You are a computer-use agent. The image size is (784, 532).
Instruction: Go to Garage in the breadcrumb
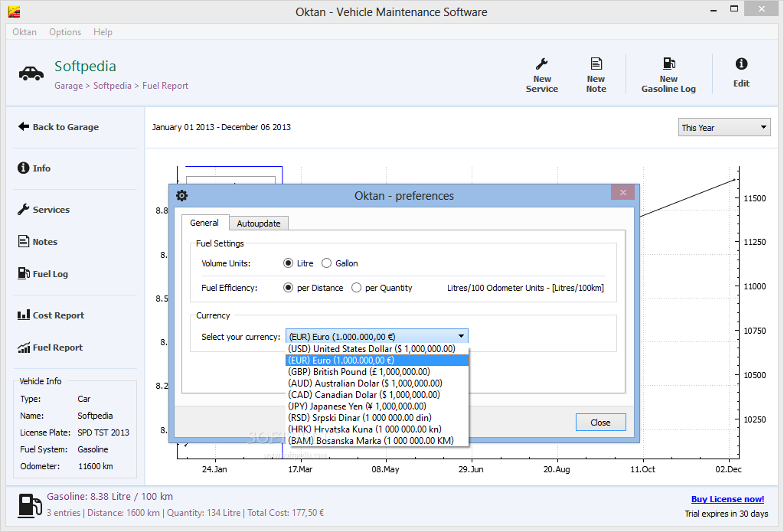[68, 86]
